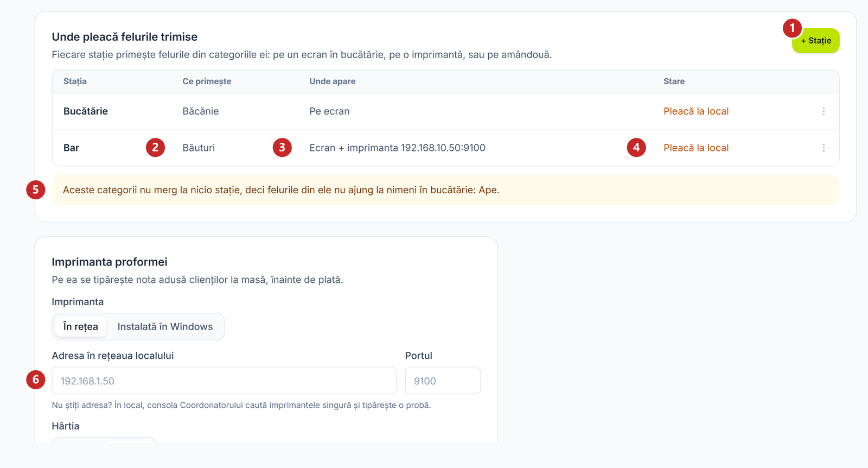Click into the Portul input field

pos(443,381)
